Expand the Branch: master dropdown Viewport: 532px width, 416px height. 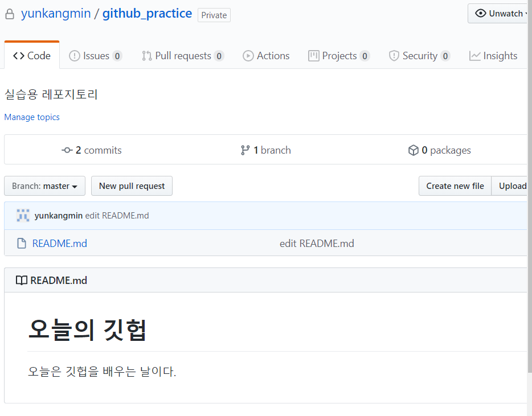[x=45, y=186]
